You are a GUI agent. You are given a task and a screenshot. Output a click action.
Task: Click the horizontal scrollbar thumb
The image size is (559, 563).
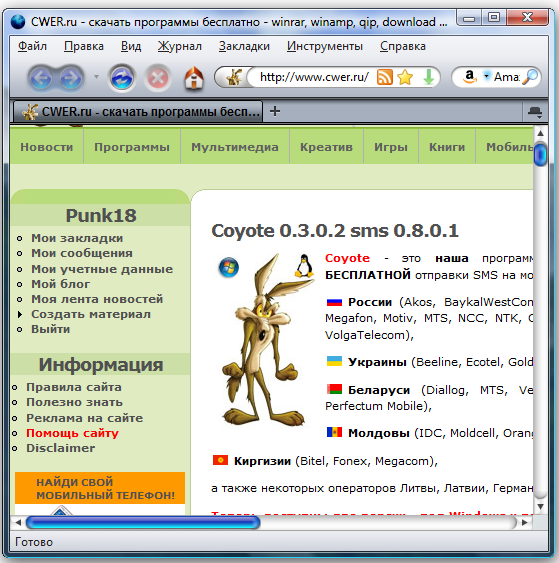click(143, 522)
